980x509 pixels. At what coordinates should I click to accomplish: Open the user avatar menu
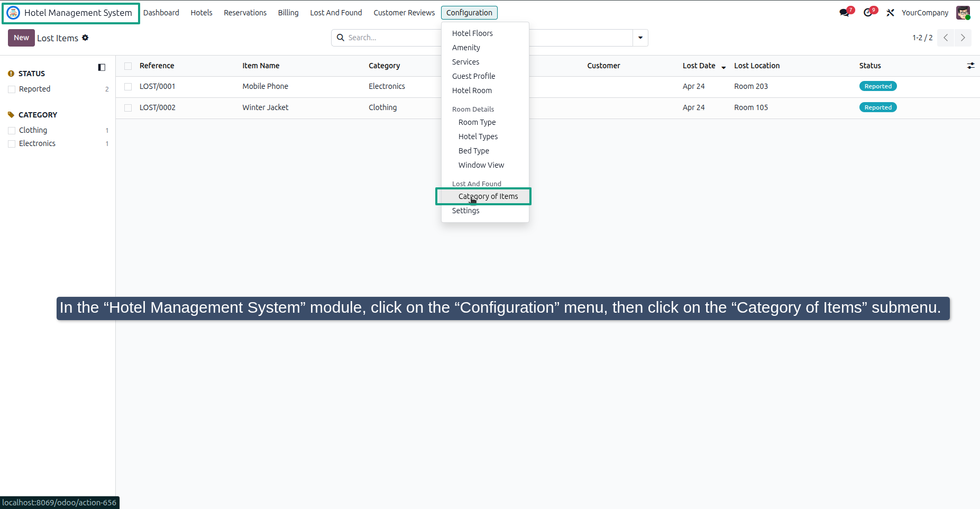[963, 13]
